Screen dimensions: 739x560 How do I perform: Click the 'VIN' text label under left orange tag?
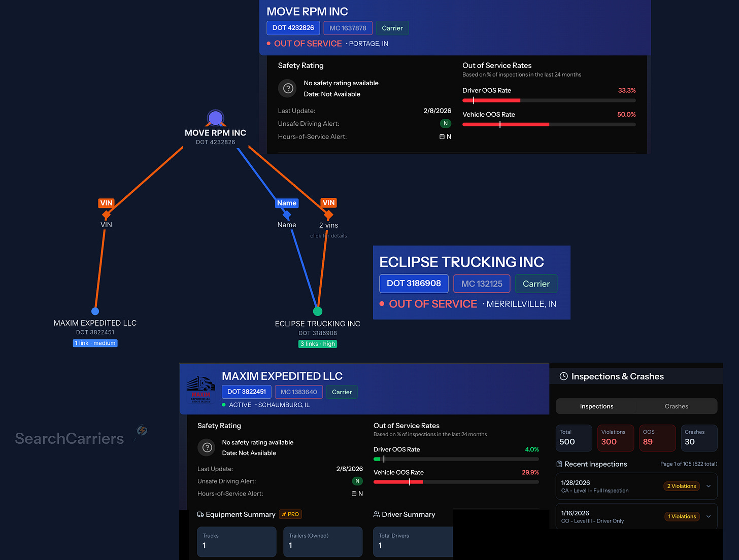106,225
